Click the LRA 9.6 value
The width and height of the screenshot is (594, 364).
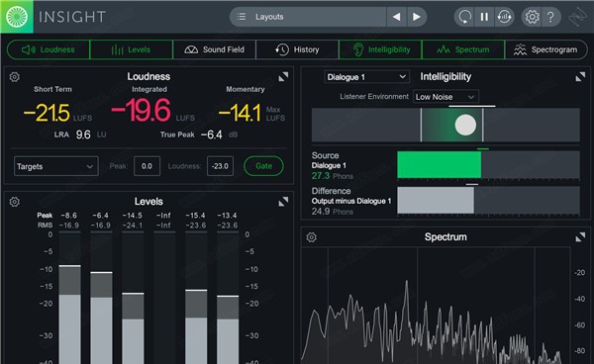click(x=83, y=135)
